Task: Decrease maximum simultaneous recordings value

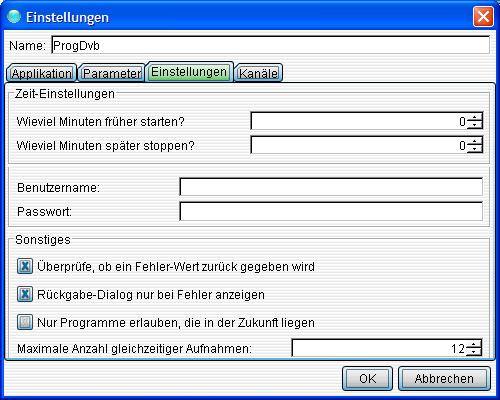Action: 474,352
